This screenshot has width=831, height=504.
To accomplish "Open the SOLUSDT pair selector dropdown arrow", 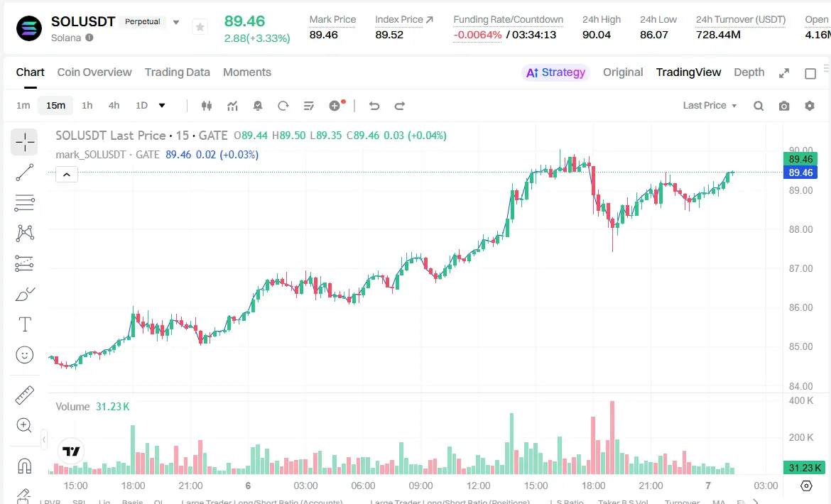I will [176, 22].
